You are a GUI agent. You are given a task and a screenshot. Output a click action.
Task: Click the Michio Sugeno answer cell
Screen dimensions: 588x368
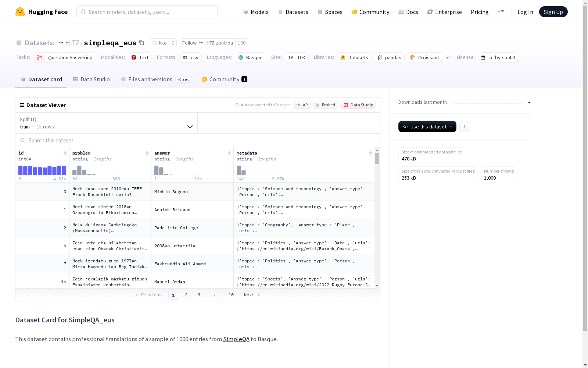192,192
